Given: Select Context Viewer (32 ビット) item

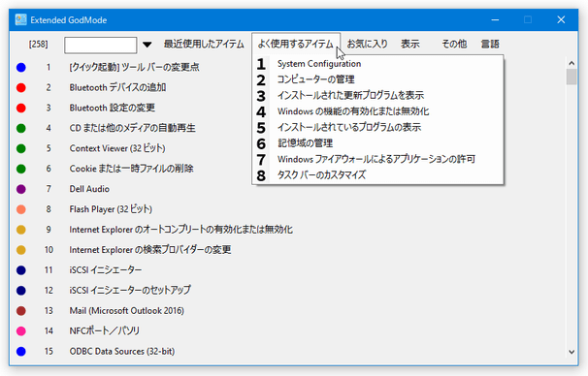Looking at the screenshot, I should [x=117, y=148].
